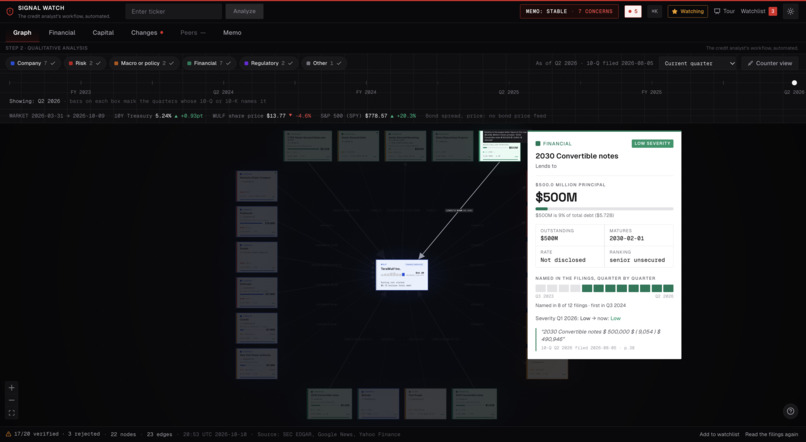Open the Watchlist link in header

(x=753, y=11)
